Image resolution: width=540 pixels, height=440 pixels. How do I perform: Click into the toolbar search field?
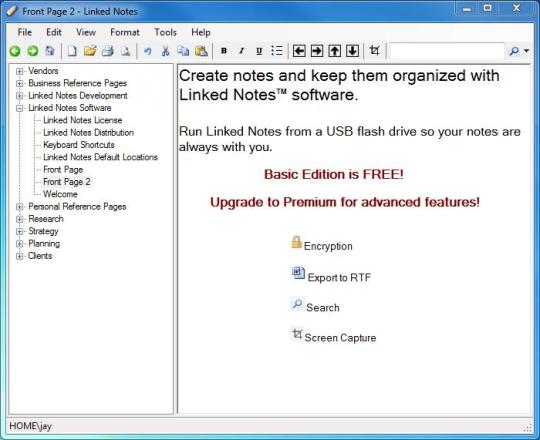(x=447, y=51)
